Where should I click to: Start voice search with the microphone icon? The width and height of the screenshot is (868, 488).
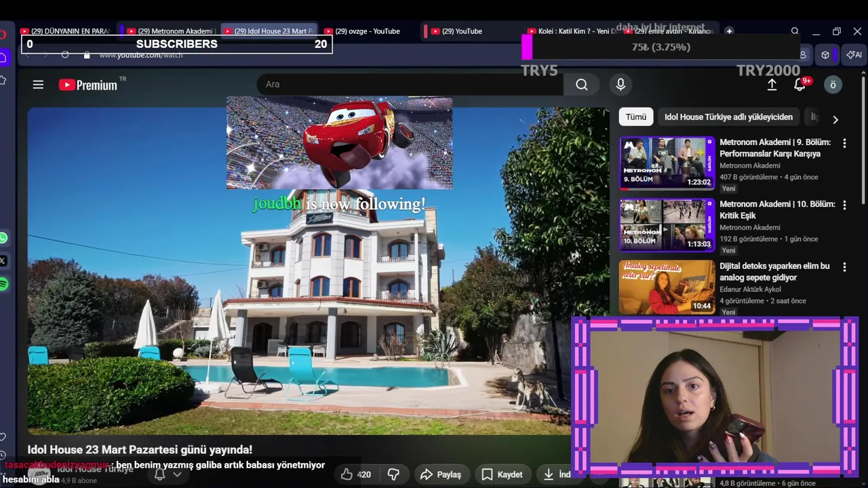tap(620, 85)
